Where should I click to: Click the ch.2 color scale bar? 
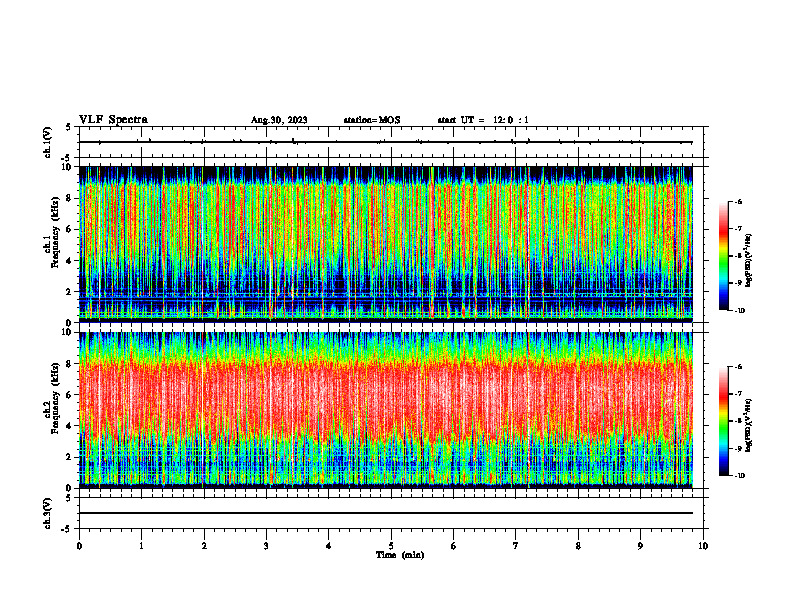[724, 421]
